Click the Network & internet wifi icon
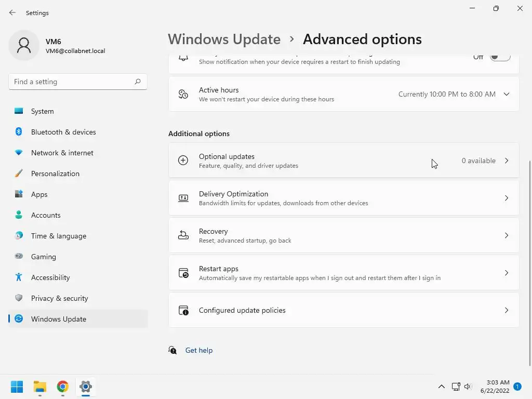 19,153
